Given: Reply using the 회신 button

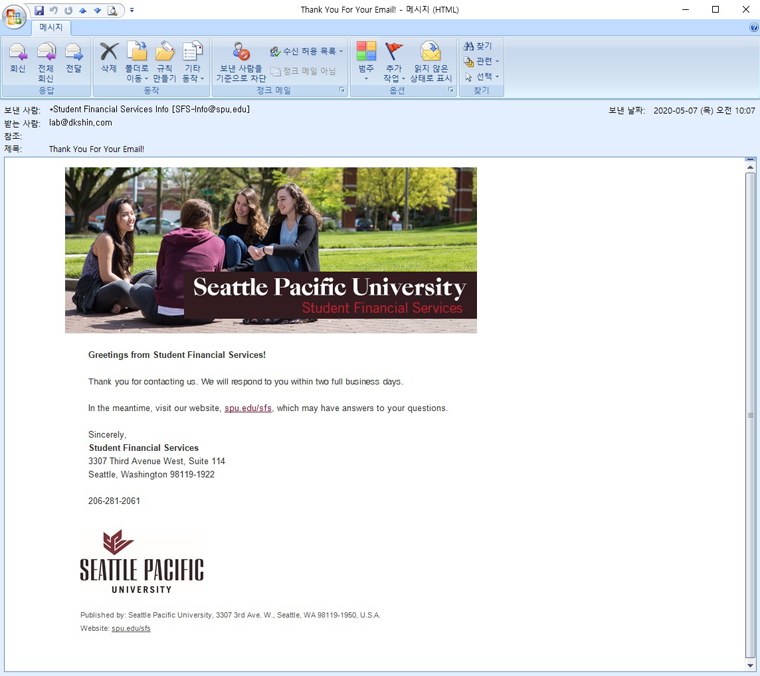Looking at the screenshot, I should [x=18, y=58].
